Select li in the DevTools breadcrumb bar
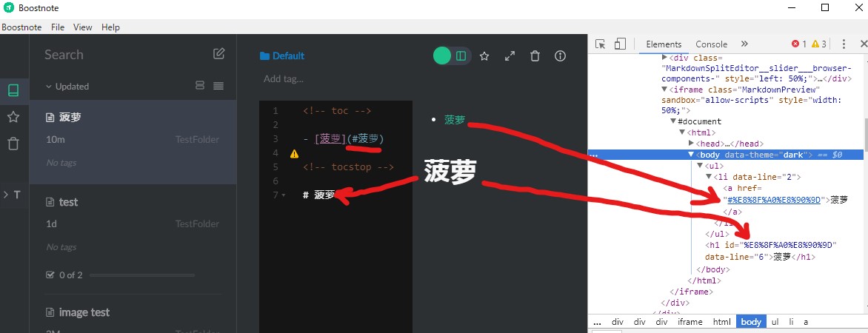 (x=791, y=322)
